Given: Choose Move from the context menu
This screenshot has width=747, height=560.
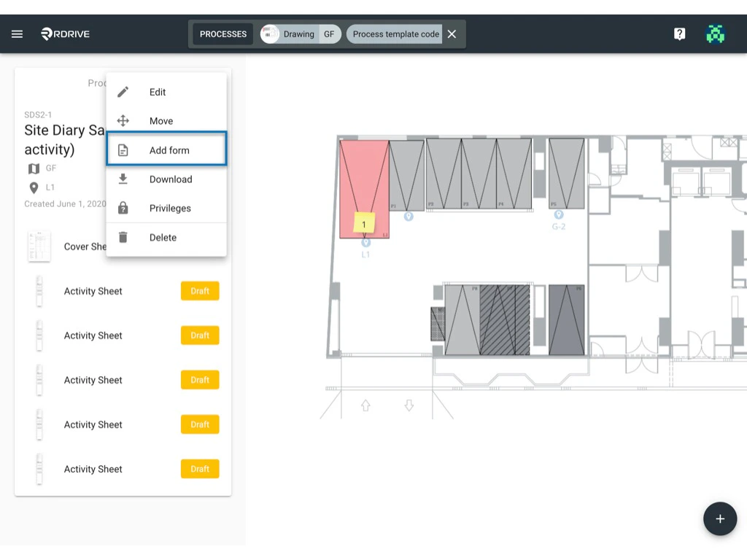Looking at the screenshot, I should tap(166, 121).
